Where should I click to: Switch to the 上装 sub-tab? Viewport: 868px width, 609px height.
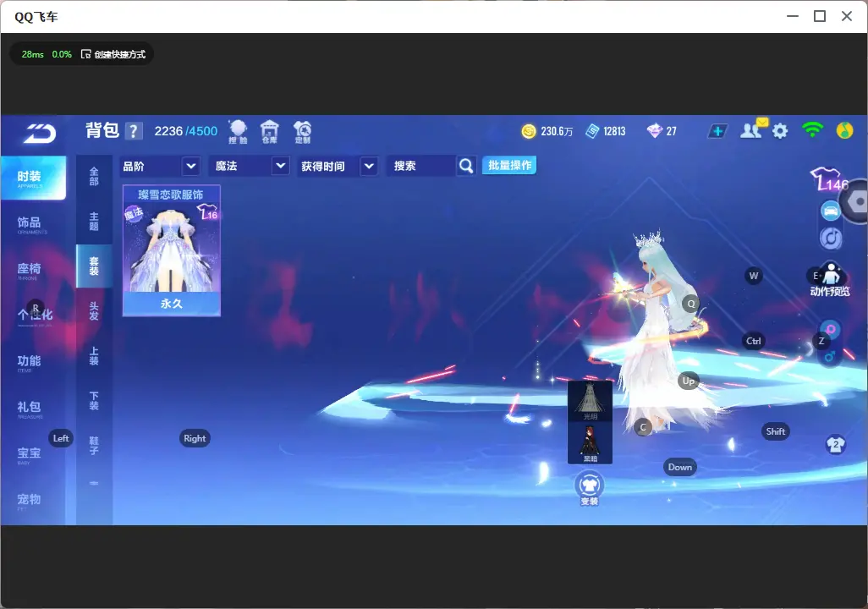[94, 356]
